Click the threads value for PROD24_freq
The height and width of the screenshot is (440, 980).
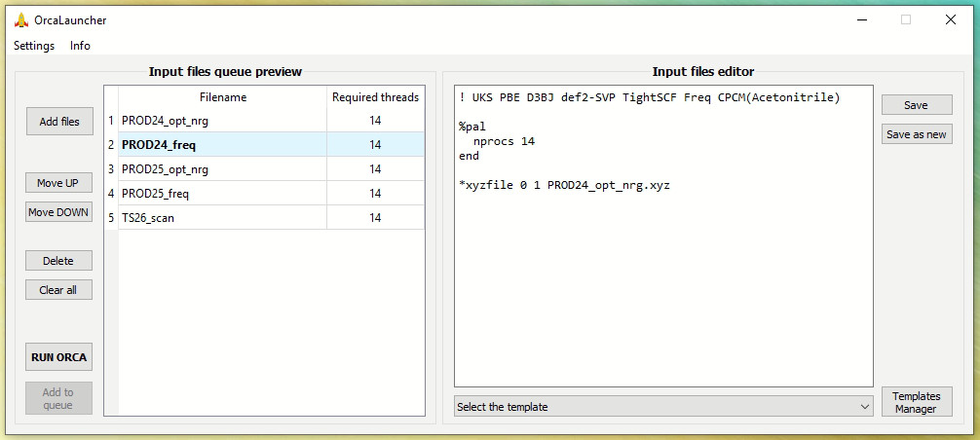(x=376, y=145)
